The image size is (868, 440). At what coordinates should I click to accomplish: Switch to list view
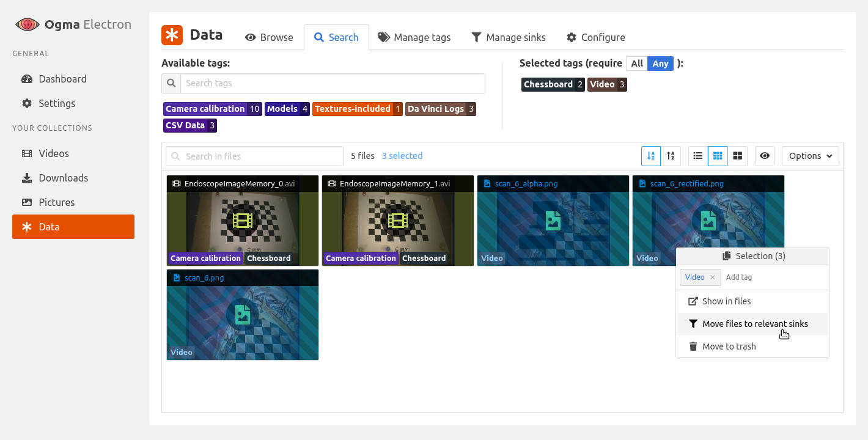point(698,156)
